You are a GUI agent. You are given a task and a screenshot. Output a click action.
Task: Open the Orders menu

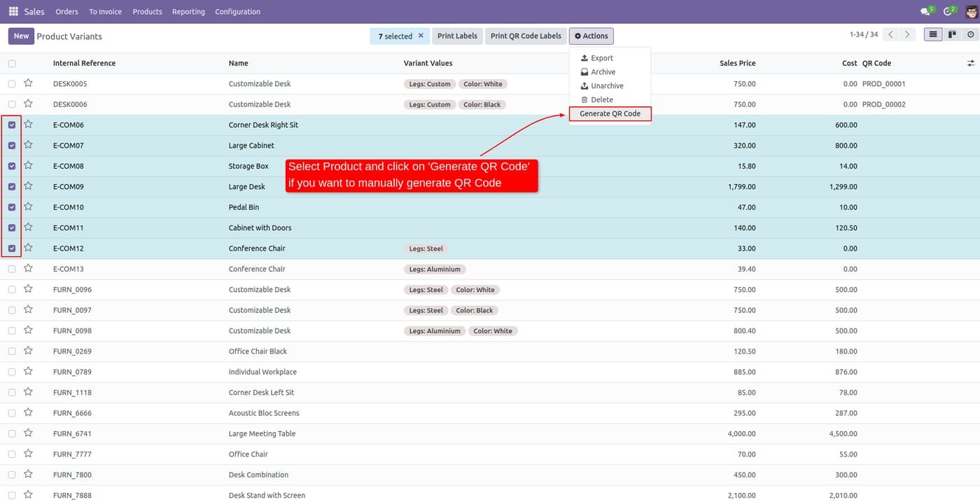point(67,12)
